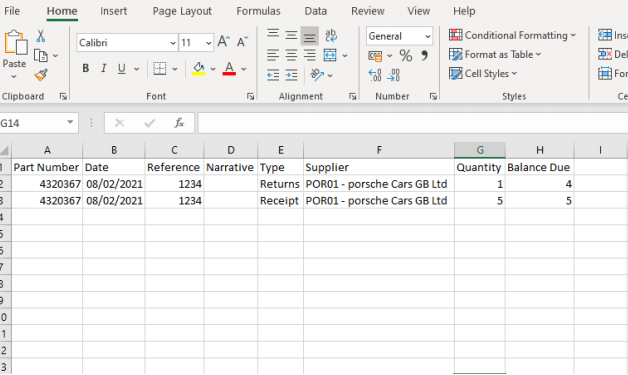The image size is (628, 375).
Task: Expand the General number format dropdown
Action: tap(427, 36)
